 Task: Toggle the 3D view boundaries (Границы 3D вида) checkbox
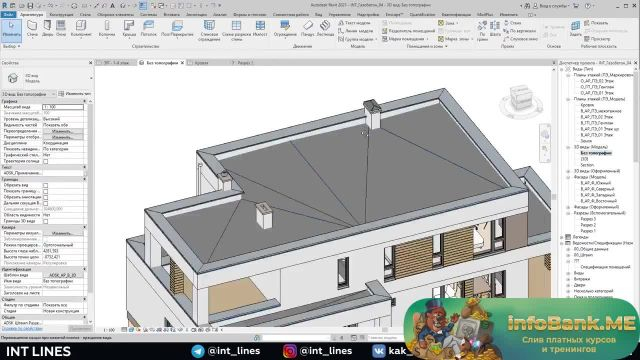pos(46,221)
